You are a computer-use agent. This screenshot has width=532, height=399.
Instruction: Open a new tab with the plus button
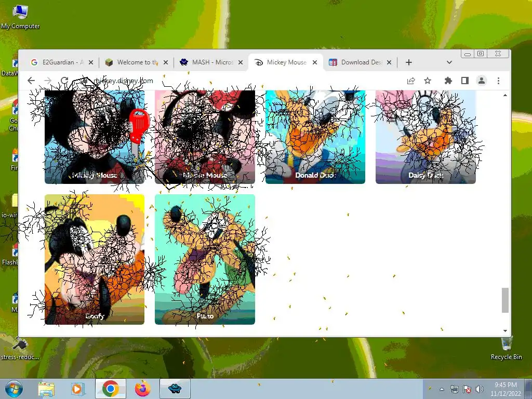(409, 62)
